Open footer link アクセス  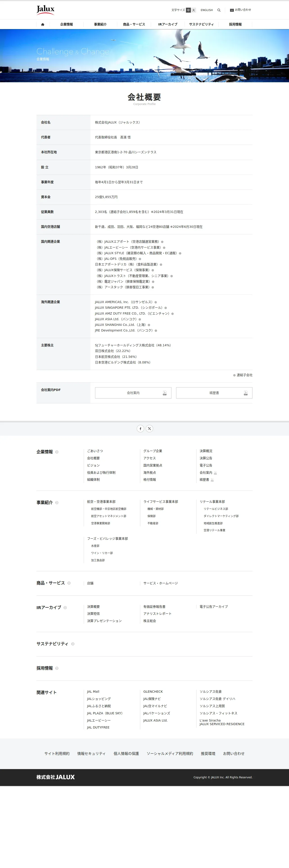[149, 458]
